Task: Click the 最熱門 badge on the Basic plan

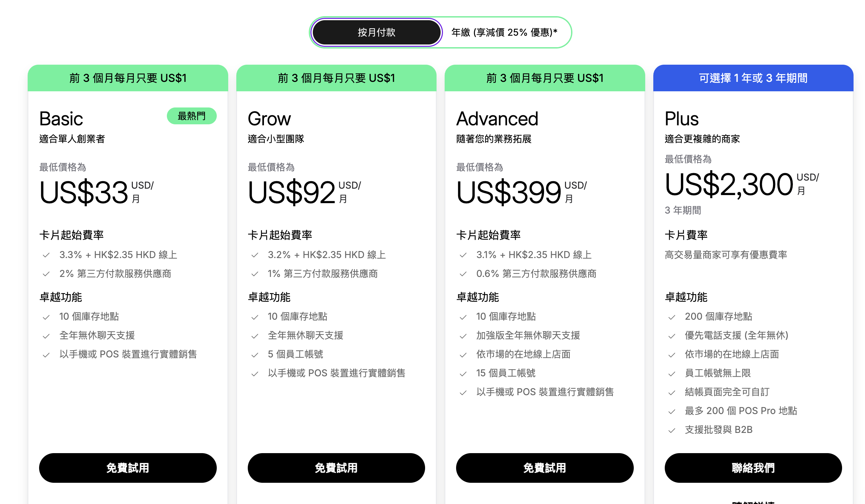Action: pos(191,116)
